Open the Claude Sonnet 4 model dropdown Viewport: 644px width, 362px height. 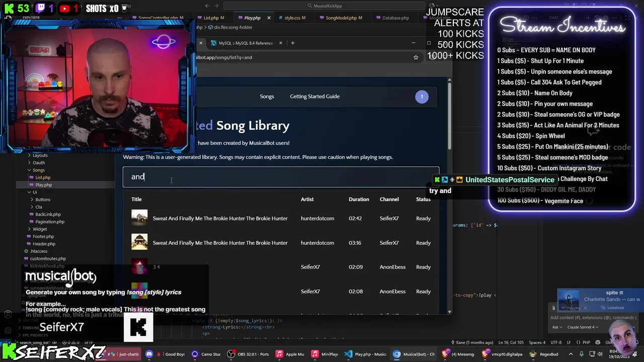[583, 327]
